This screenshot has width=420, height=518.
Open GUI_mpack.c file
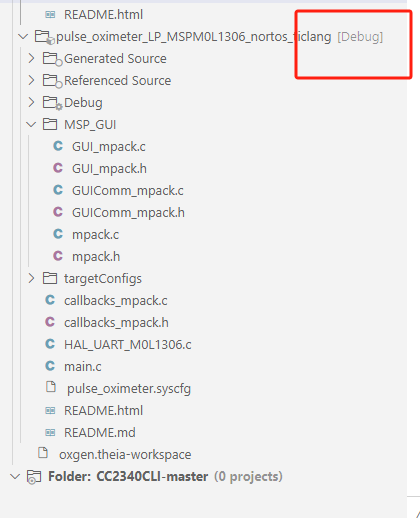click(x=109, y=147)
